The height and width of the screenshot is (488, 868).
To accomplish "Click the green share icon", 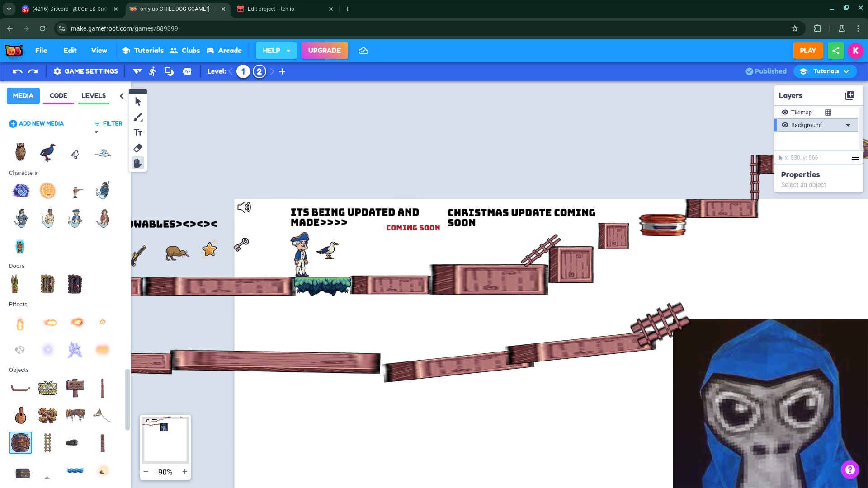I will tap(835, 51).
